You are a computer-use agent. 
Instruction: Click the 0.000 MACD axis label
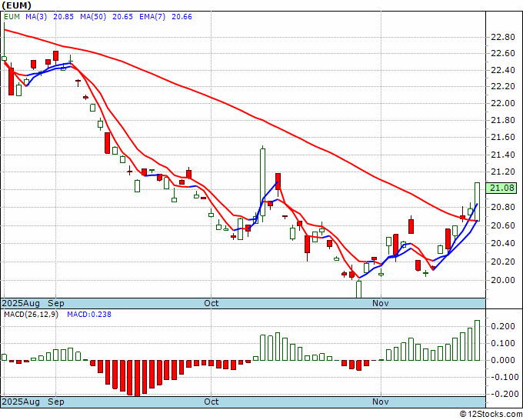(503, 360)
